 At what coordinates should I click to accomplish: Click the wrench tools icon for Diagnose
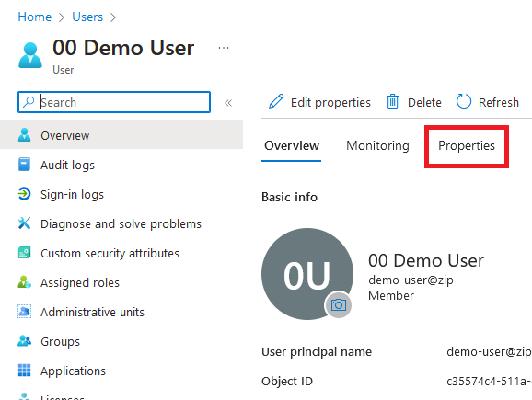24,223
